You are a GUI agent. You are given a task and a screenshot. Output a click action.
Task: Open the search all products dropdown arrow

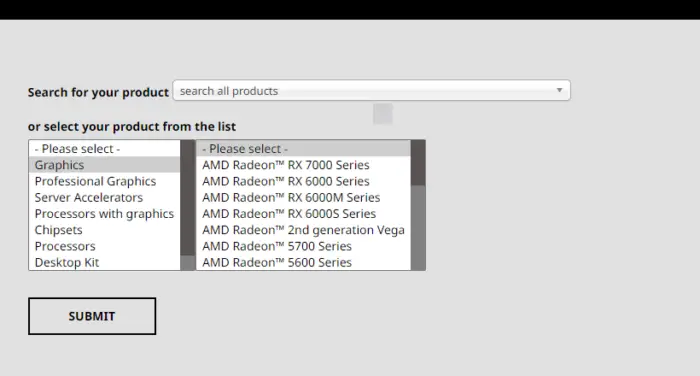pyautogui.click(x=559, y=90)
